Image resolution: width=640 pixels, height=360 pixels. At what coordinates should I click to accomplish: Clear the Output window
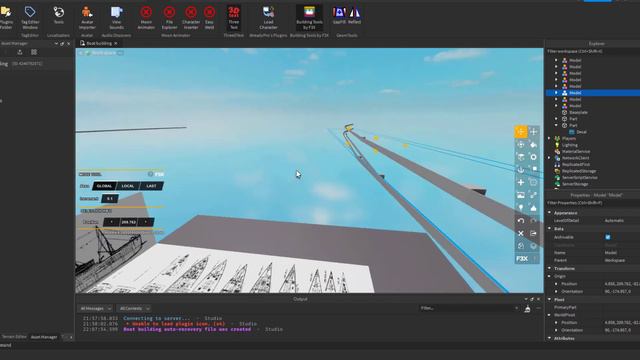coord(527,309)
